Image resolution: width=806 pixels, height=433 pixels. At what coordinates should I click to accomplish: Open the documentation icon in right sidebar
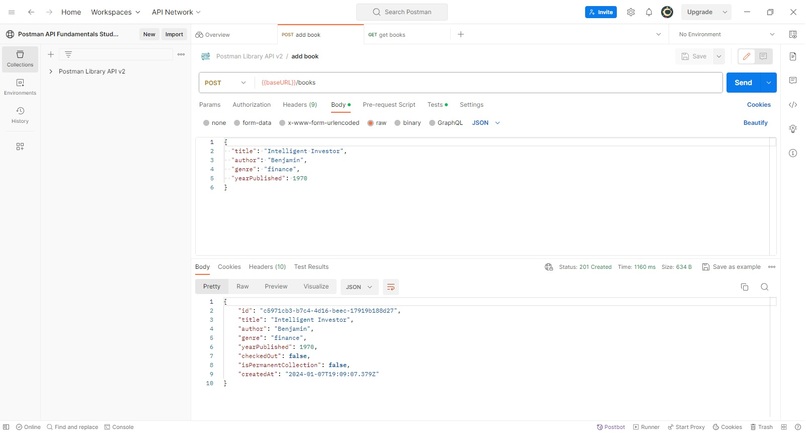pos(793,57)
